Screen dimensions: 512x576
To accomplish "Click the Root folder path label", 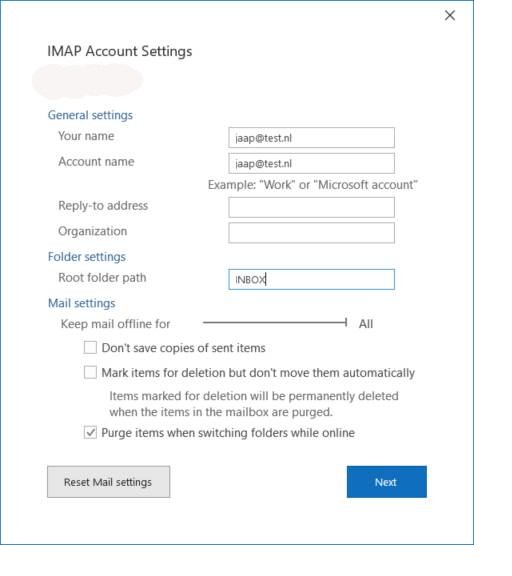I will click(x=102, y=278).
